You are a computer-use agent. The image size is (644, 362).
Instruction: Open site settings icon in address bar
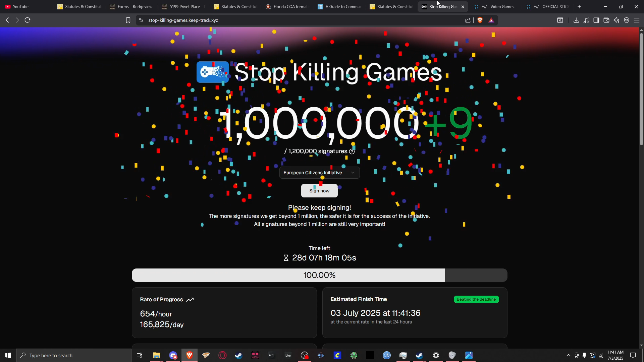[x=141, y=20]
